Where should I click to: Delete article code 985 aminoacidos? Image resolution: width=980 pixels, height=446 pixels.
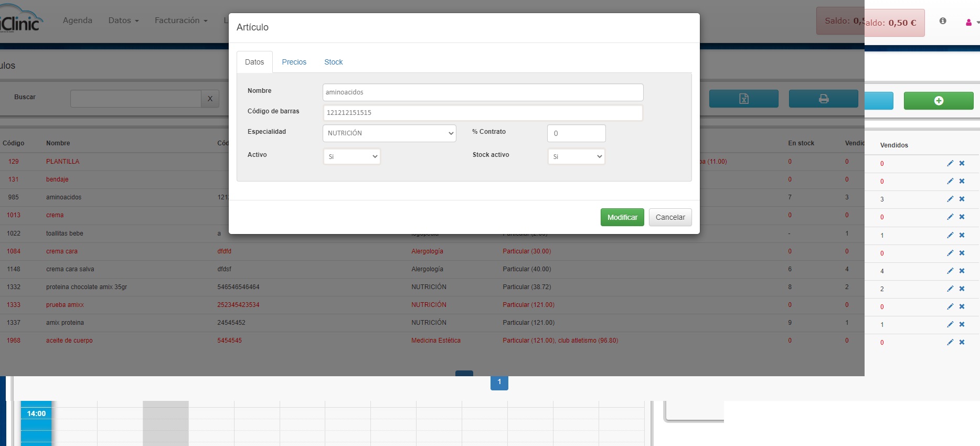pos(962,199)
